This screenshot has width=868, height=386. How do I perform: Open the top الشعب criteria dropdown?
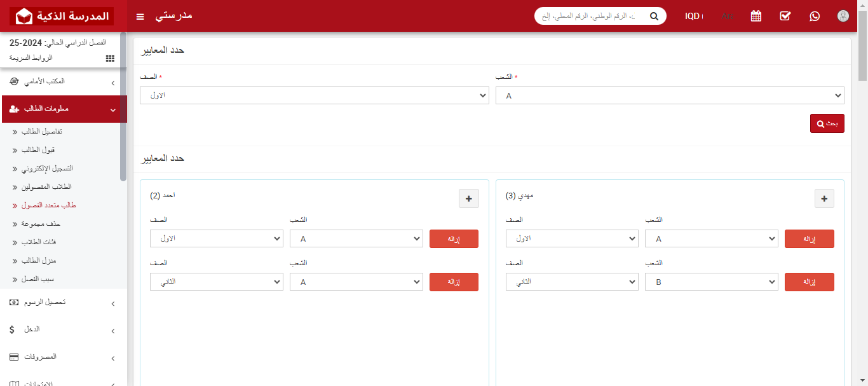(x=670, y=95)
